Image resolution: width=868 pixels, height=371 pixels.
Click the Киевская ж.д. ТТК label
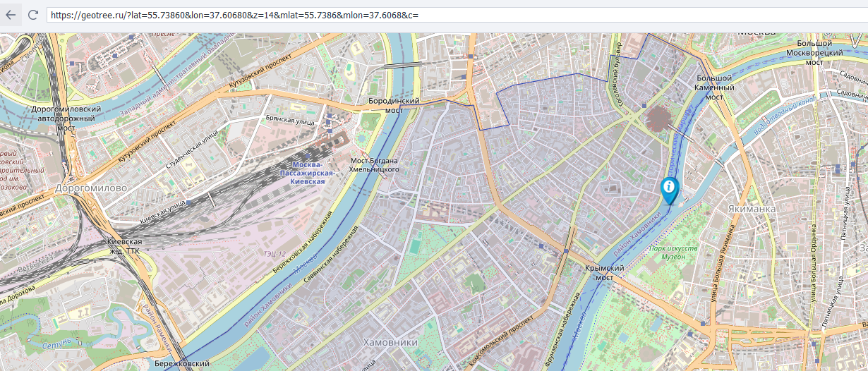click(x=124, y=245)
